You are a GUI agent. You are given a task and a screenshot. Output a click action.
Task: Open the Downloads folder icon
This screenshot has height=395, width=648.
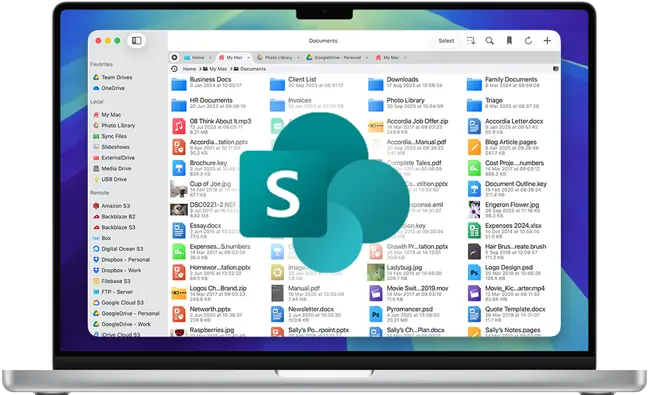pyautogui.click(x=376, y=84)
